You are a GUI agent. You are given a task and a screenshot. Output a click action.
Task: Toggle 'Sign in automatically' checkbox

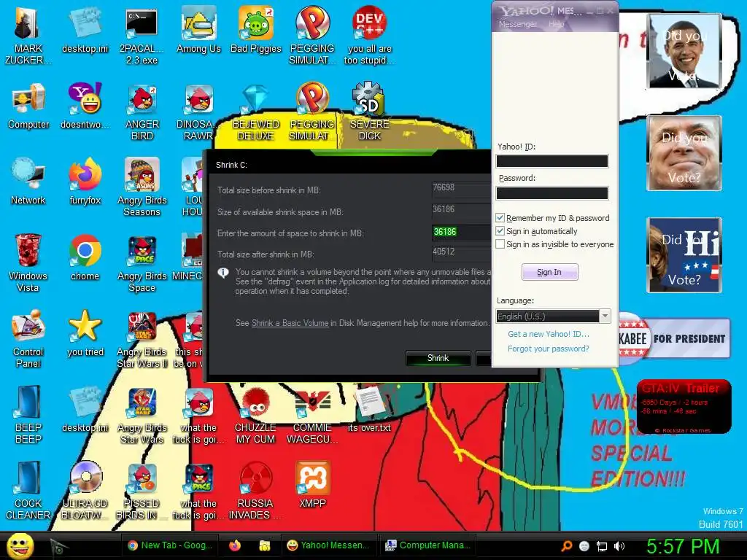[x=500, y=231]
